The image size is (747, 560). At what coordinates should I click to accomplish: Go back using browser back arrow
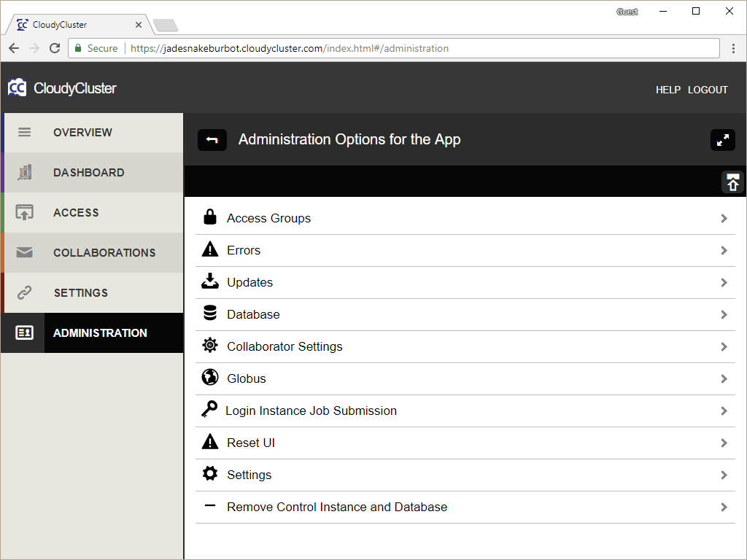click(x=14, y=48)
